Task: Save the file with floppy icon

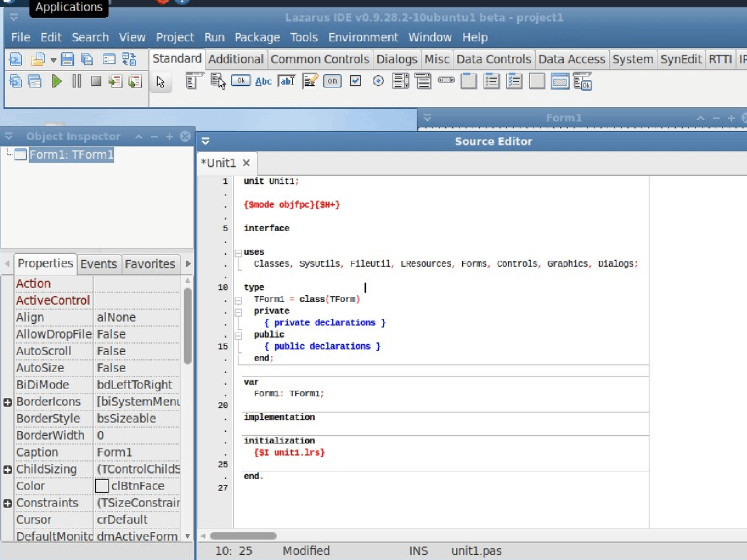Action: pos(67,60)
